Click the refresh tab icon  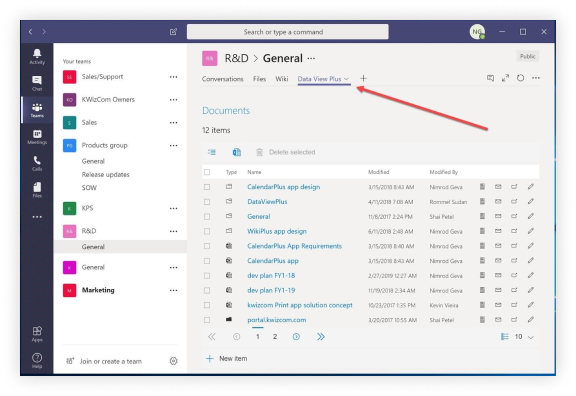pyautogui.click(x=521, y=78)
